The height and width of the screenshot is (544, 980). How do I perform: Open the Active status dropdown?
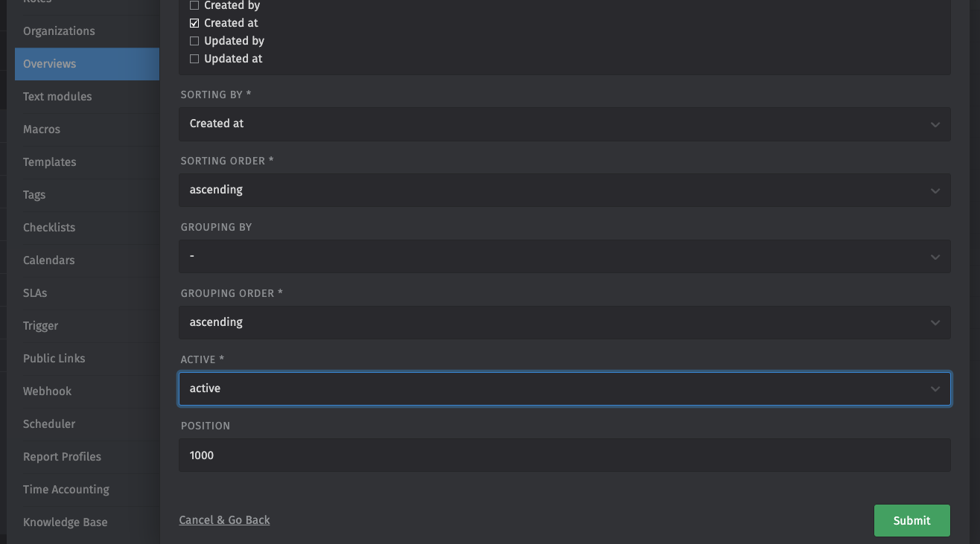click(x=564, y=389)
